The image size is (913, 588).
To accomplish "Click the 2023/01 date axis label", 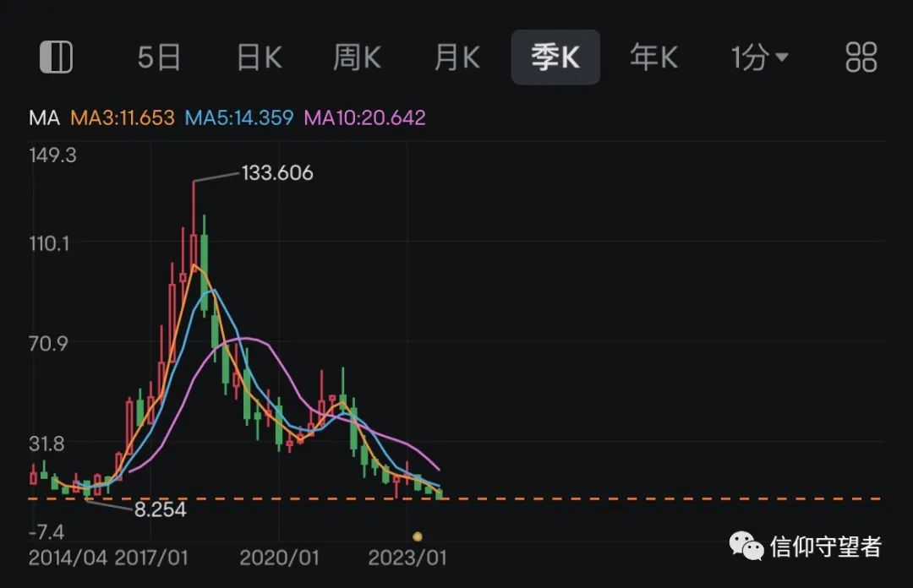I will pyautogui.click(x=407, y=558).
